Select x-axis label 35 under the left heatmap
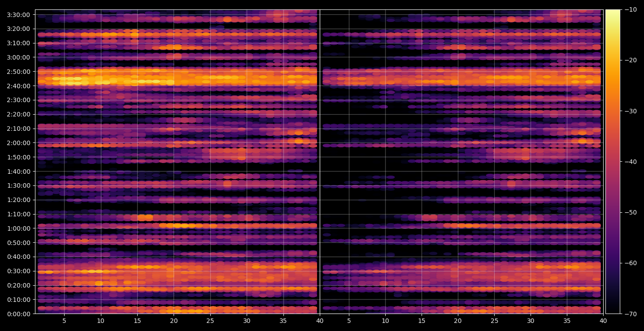 (283, 321)
